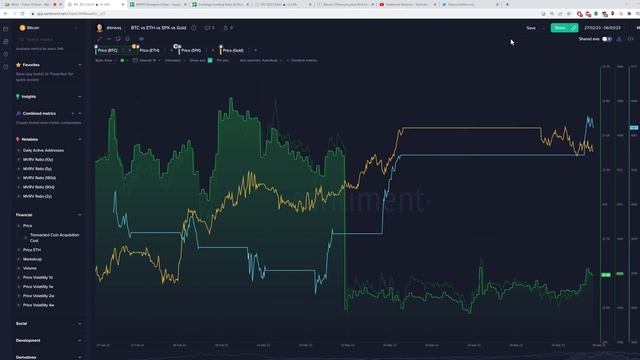The width and height of the screenshot is (640, 360).
Task: Expand the Development section
Action: 80,340
